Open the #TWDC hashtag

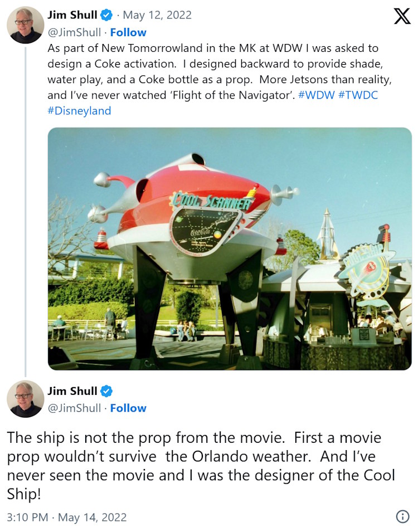357,95
